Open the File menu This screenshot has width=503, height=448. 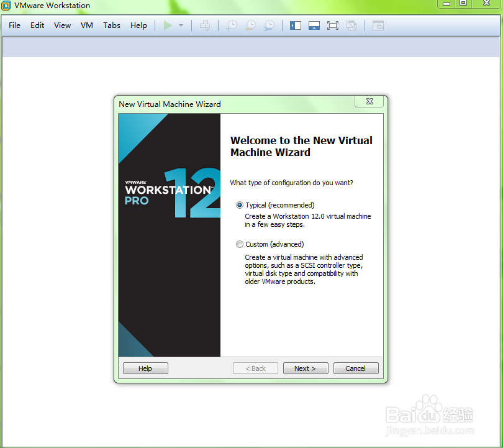coord(14,25)
